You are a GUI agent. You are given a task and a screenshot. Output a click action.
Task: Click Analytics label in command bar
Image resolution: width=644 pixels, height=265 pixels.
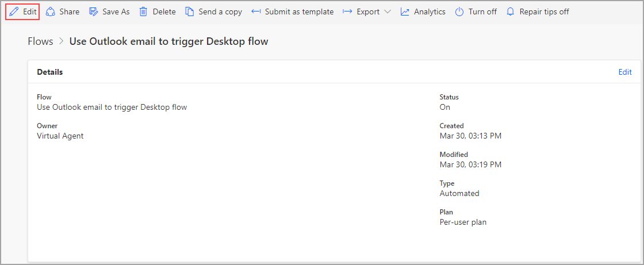pos(430,11)
